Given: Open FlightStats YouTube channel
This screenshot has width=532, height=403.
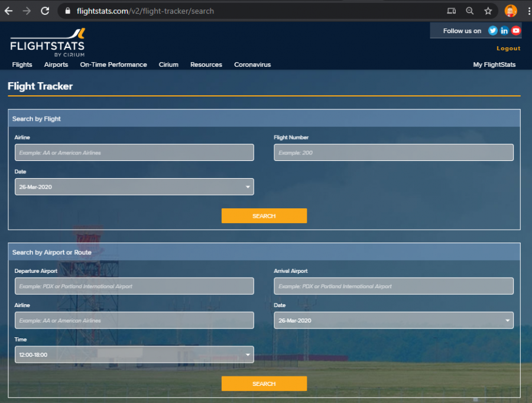Looking at the screenshot, I should click(x=515, y=31).
